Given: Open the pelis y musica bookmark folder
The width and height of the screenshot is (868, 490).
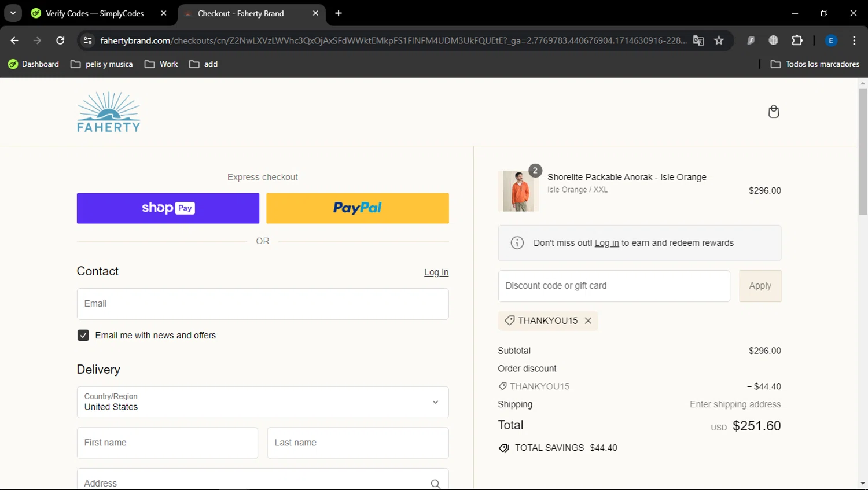Looking at the screenshot, I should pos(102,64).
